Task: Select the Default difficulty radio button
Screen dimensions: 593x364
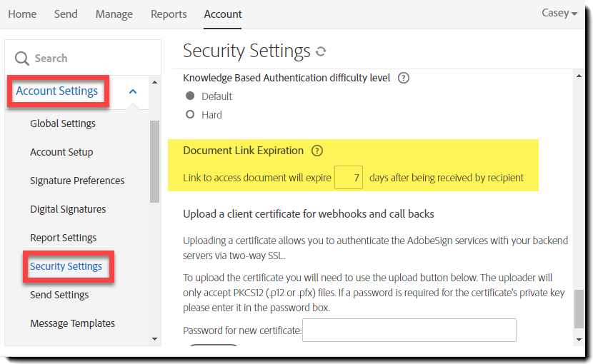Action: 190,96
